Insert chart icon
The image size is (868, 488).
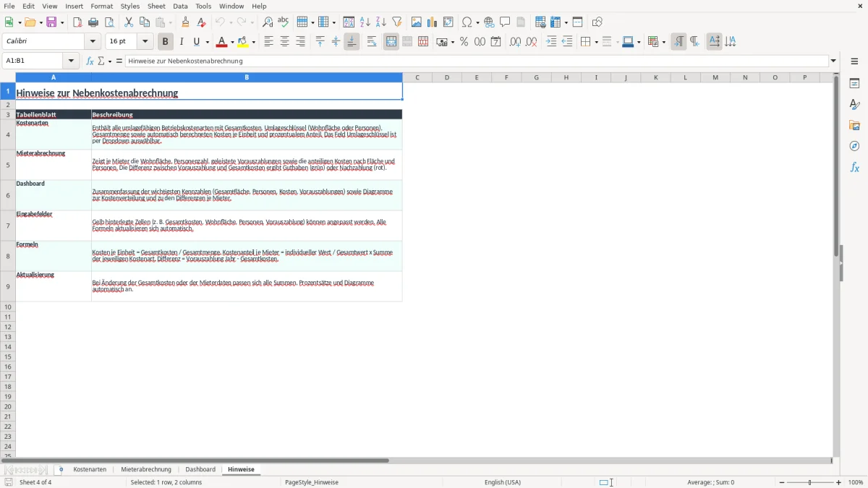point(433,22)
